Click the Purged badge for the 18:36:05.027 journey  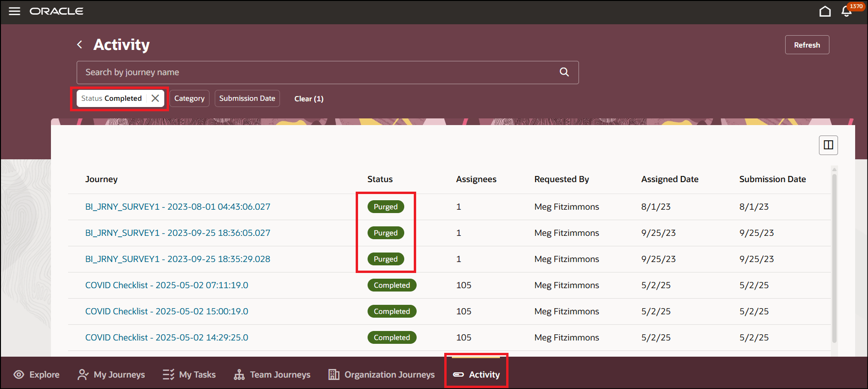[x=386, y=233]
